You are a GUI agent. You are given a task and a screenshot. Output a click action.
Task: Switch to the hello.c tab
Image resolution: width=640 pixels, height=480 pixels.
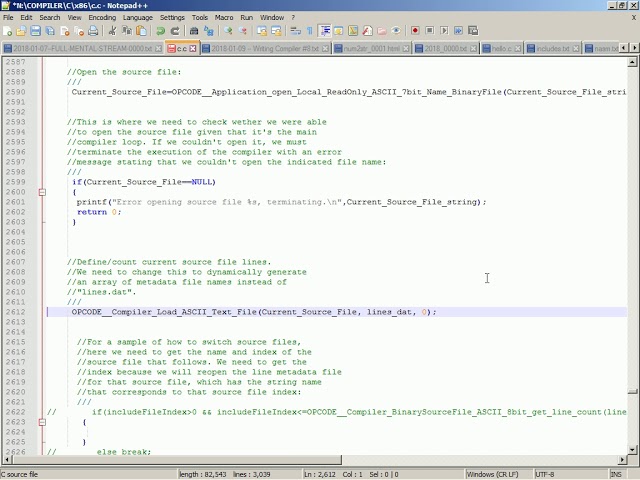(501, 49)
